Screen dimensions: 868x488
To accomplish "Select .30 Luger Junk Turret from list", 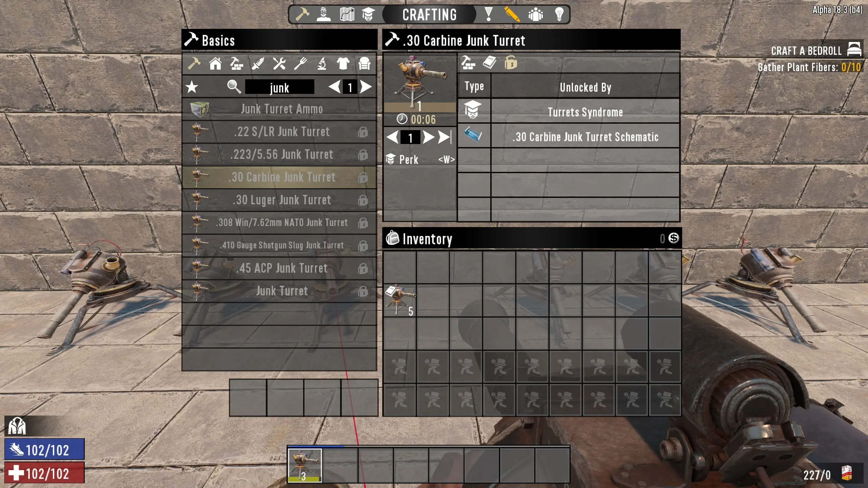I will click(281, 200).
